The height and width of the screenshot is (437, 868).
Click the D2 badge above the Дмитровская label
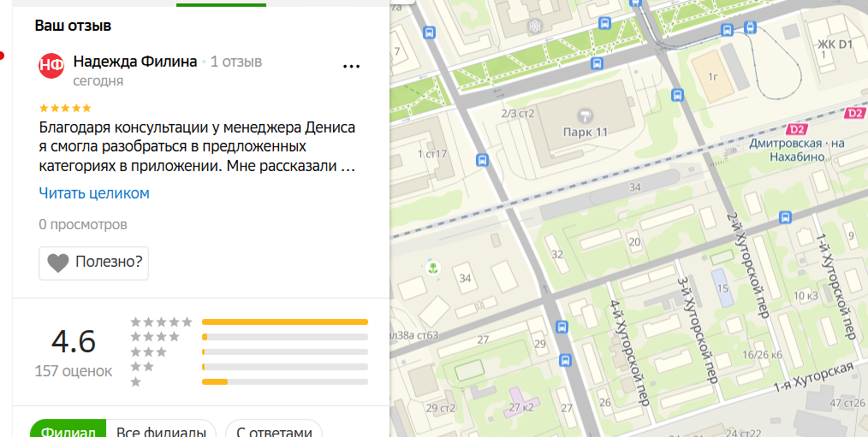pos(796,129)
